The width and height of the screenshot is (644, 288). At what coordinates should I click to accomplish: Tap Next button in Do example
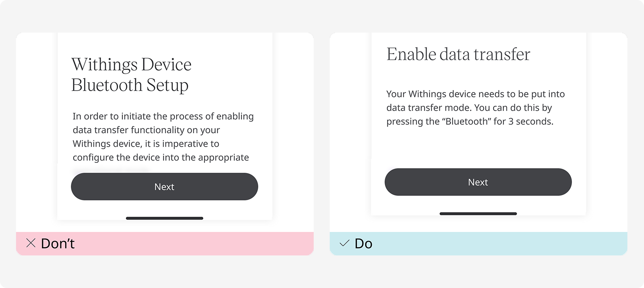tap(478, 182)
